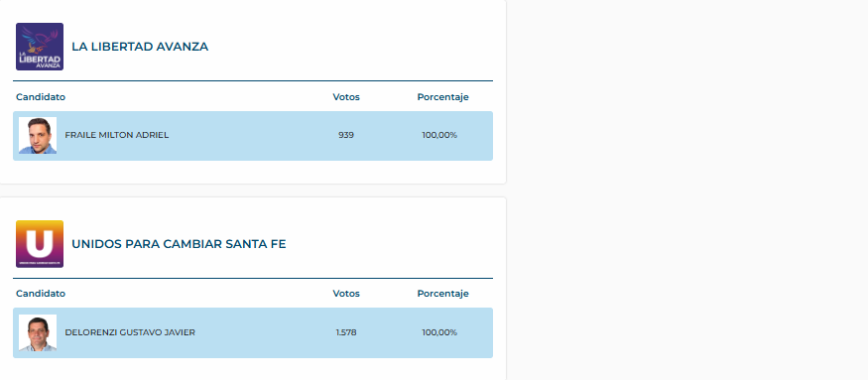Click Candidato header in La Libertad Avanza table
This screenshot has width=868, height=380.
coord(41,97)
